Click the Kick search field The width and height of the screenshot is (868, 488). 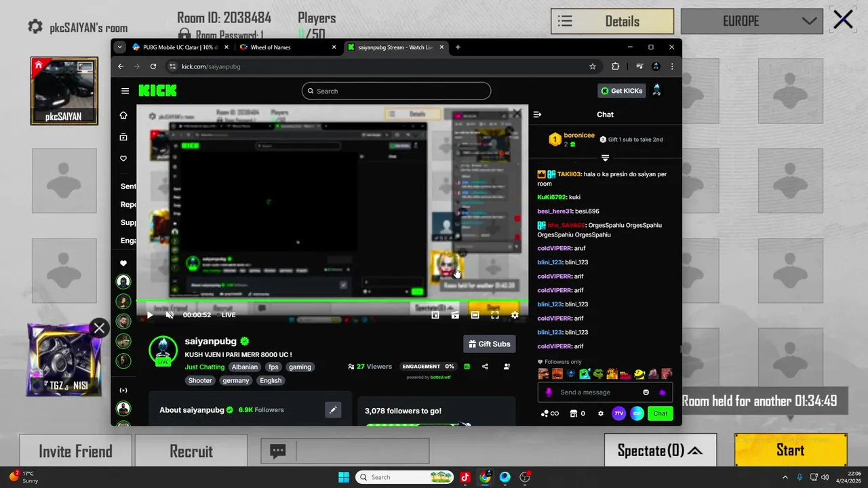[x=396, y=91]
